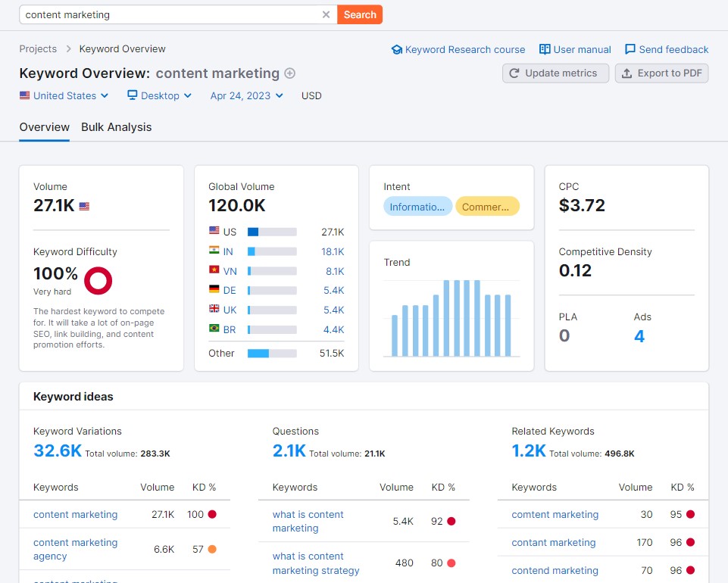Click the red KD dot beside 95
This screenshot has width=728, height=583.
(690, 514)
